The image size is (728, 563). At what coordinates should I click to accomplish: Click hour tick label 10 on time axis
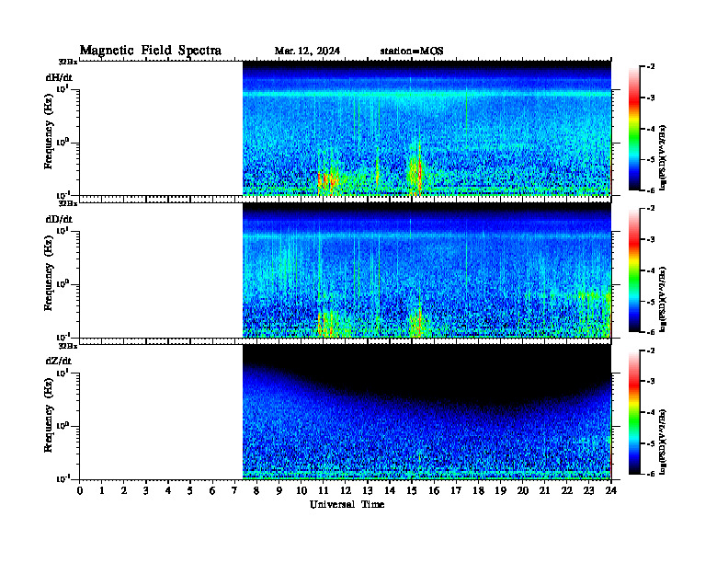(x=301, y=491)
